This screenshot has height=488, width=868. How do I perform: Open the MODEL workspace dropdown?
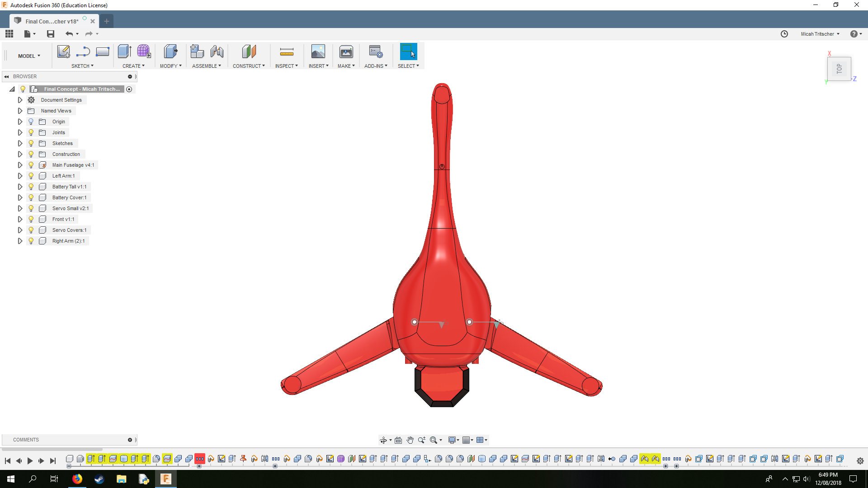pos(29,56)
